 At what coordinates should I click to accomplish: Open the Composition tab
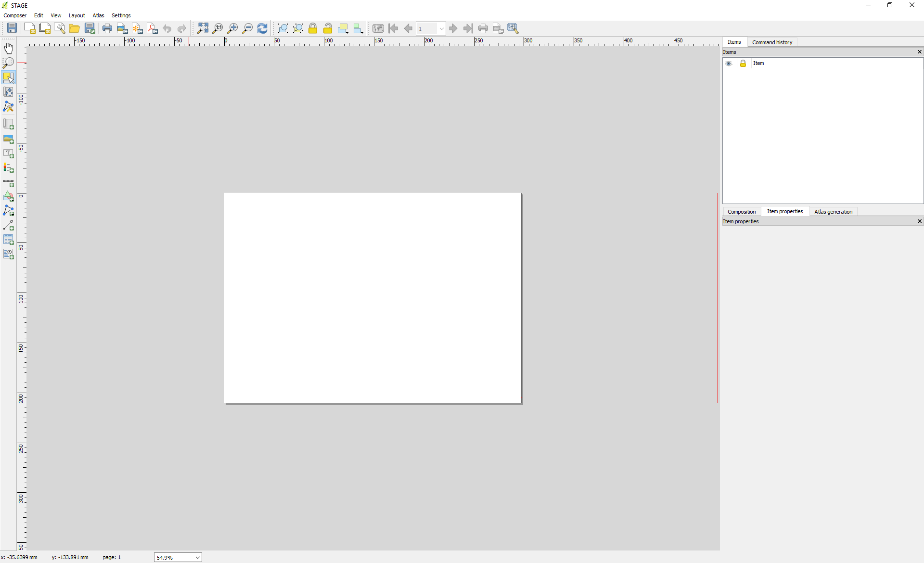742,211
